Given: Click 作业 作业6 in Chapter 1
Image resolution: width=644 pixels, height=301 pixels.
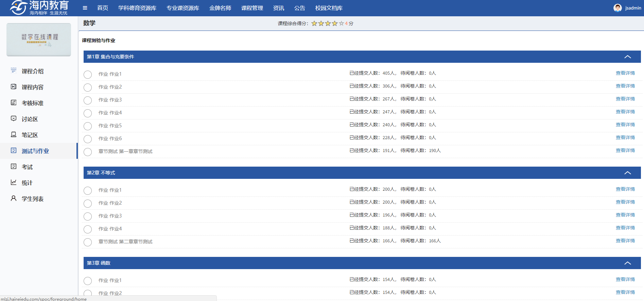Looking at the screenshot, I should coord(110,138).
